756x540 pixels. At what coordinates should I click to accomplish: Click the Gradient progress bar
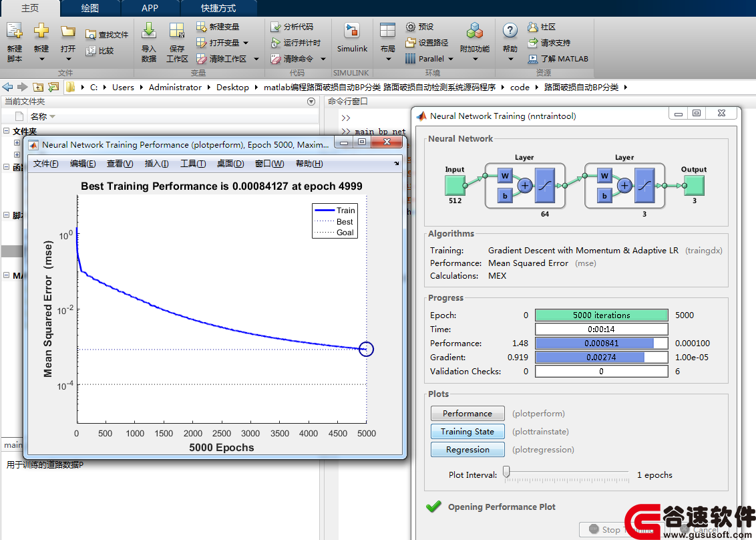coord(602,357)
